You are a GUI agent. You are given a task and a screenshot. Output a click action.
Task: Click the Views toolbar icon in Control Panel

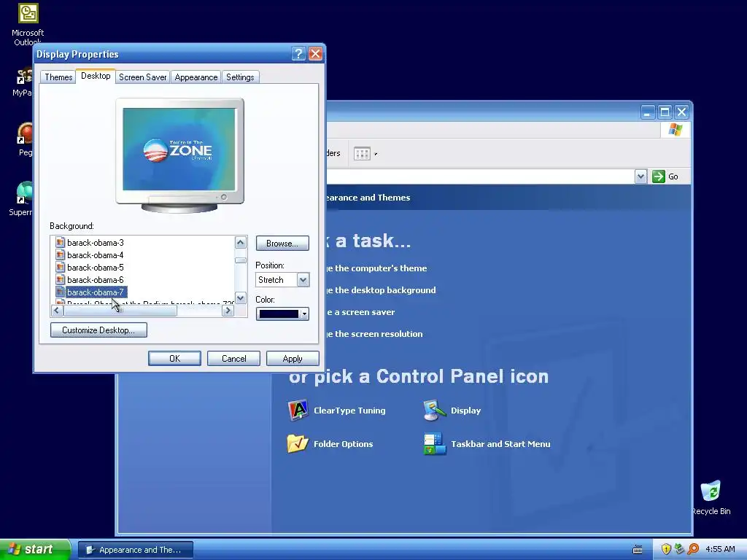(362, 153)
